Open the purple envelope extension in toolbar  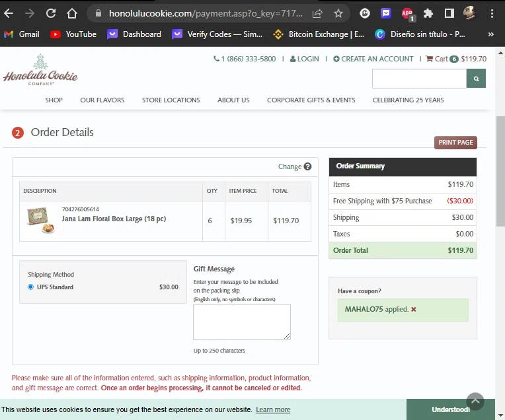(x=385, y=13)
